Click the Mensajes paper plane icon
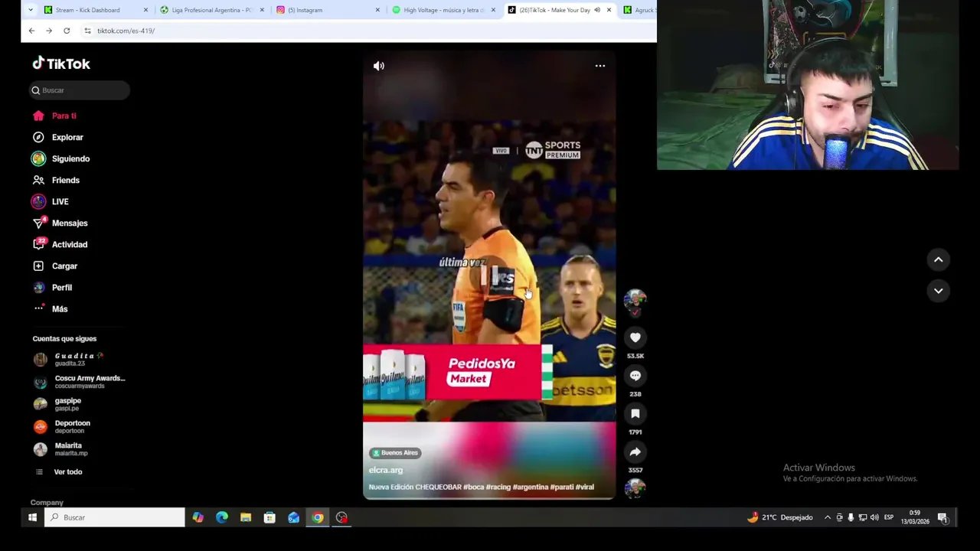This screenshot has height=551, width=980. point(38,223)
